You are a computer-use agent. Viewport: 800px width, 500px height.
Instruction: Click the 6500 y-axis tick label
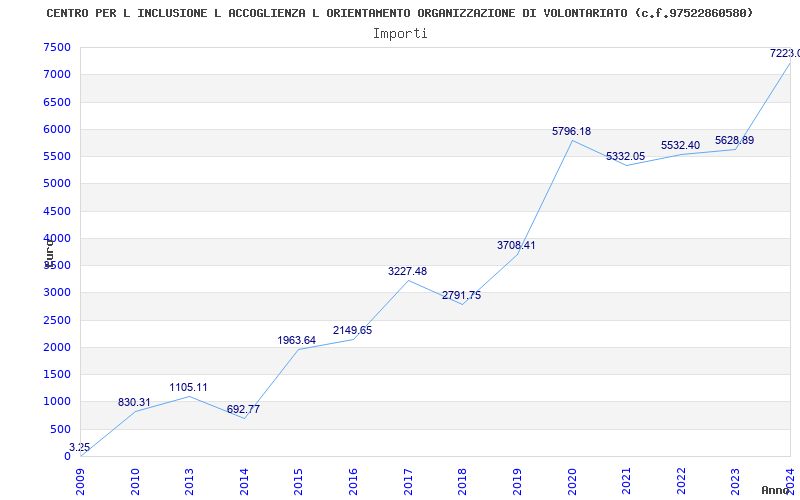click(57, 102)
